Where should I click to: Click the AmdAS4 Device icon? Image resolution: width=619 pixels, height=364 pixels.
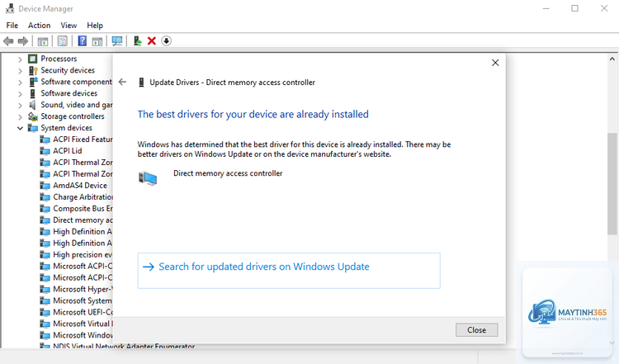click(x=45, y=186)
